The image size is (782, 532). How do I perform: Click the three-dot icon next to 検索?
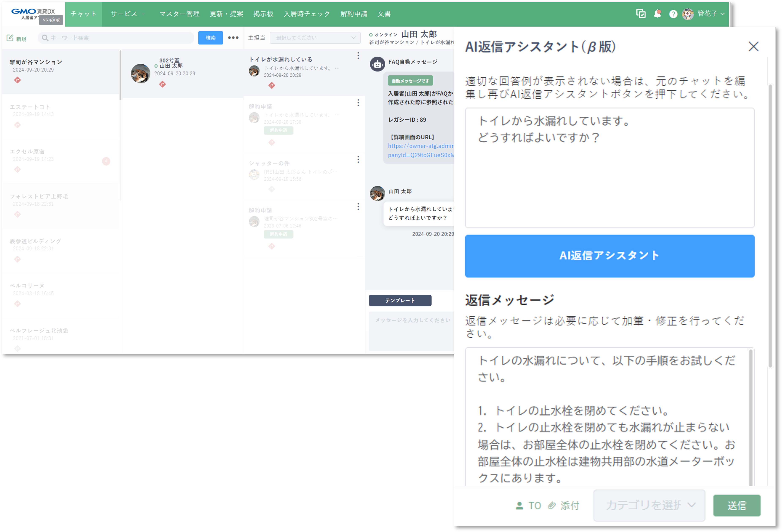[233, 38]
